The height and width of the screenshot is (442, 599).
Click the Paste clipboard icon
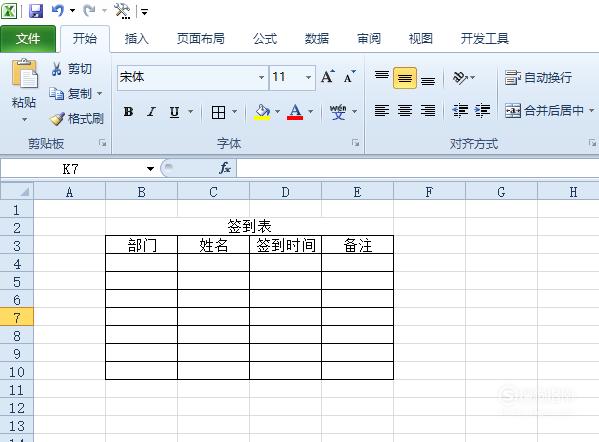point(24,73)
